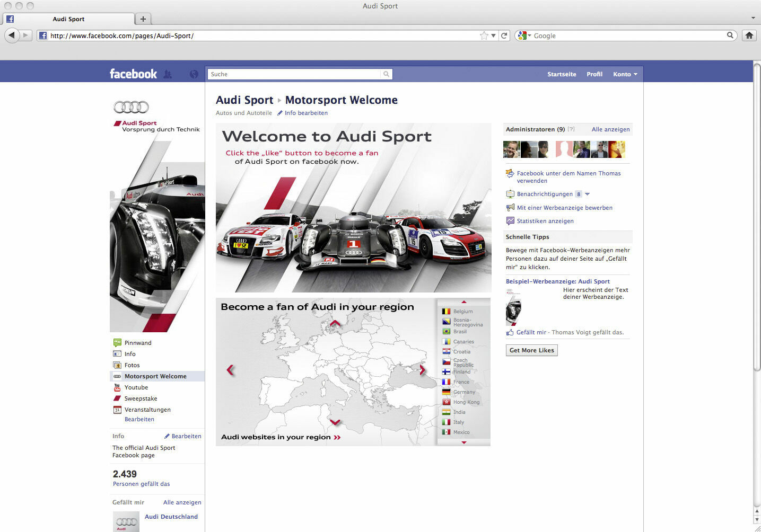Go to Startseite in Facebook bar

tap(562, 74)
